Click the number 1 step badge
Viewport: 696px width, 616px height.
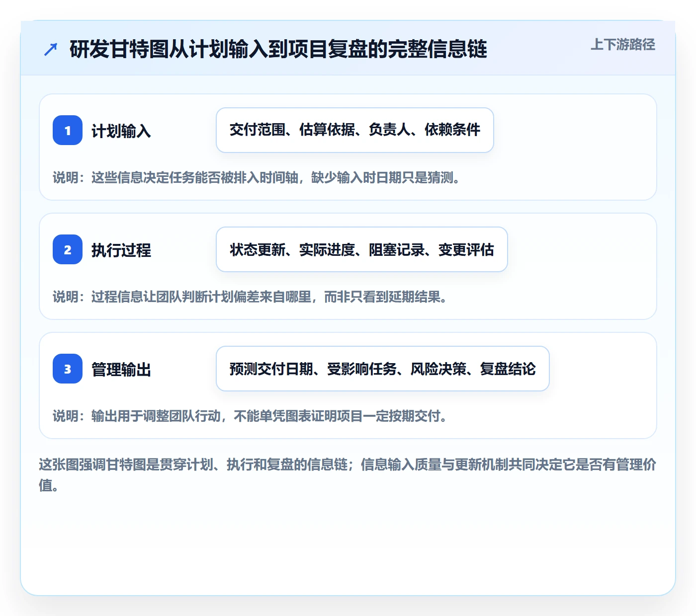(68, 130)
